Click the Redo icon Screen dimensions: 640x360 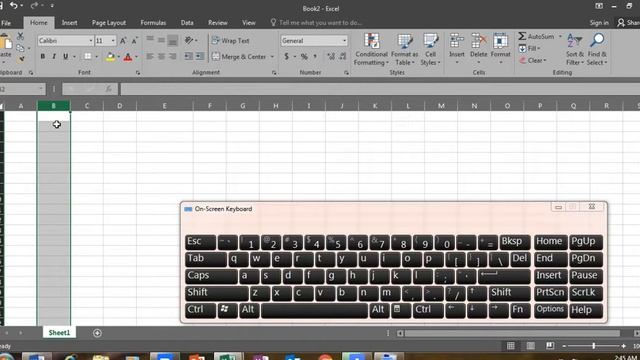34,6
